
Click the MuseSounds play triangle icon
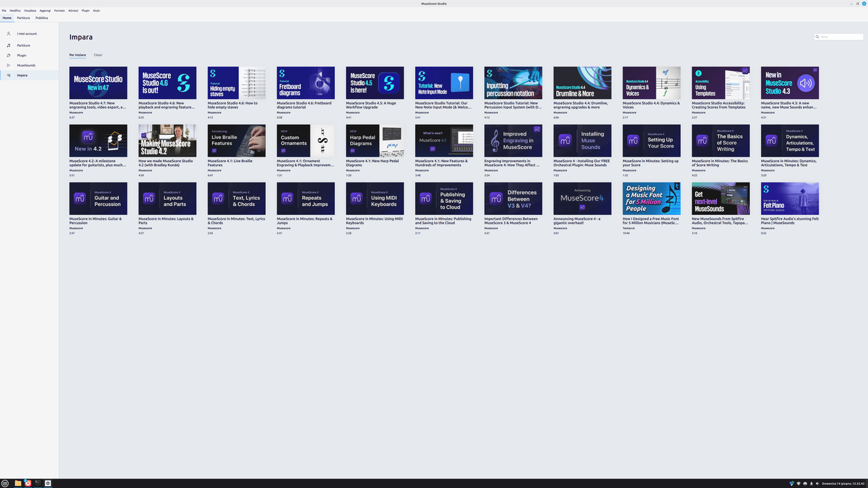(9, 65)
